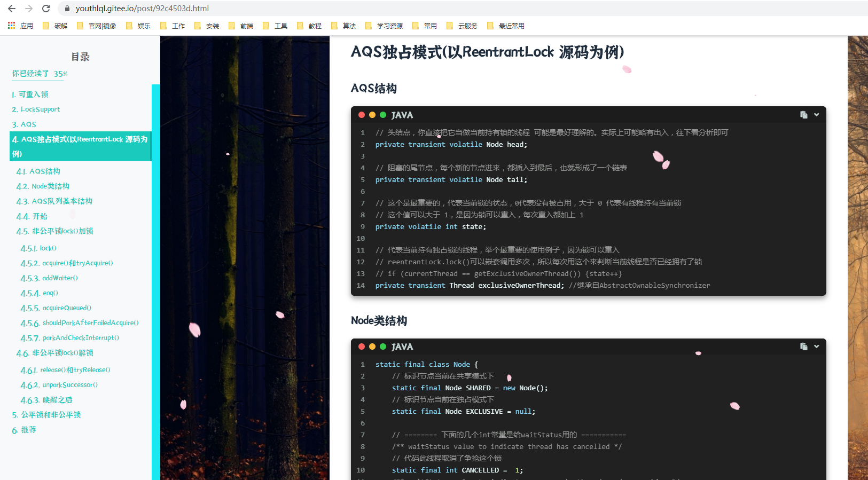Image resolution: width=868 pixels, height=480 pixels.
Task: Copy the Node类结构 code block
Action: click(803, 347)
